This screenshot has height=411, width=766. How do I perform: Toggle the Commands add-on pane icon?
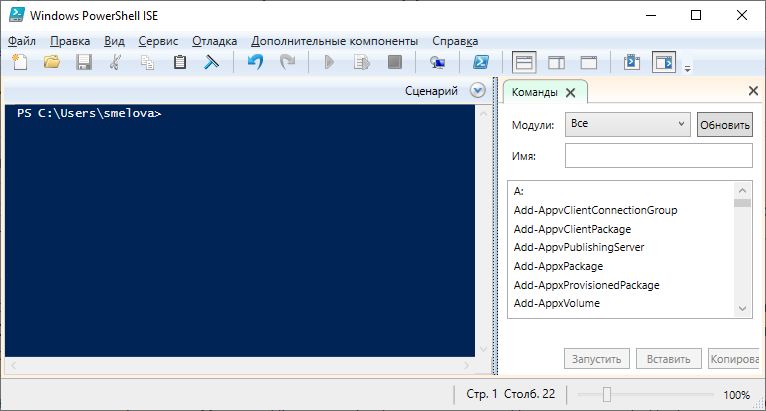click(x=664, y=63)
